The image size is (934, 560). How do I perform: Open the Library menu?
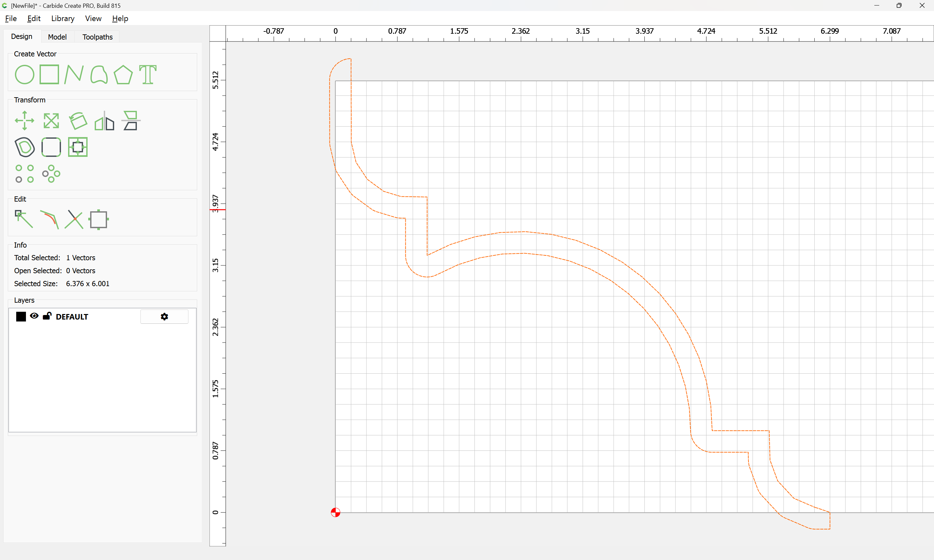pos(63,18)
